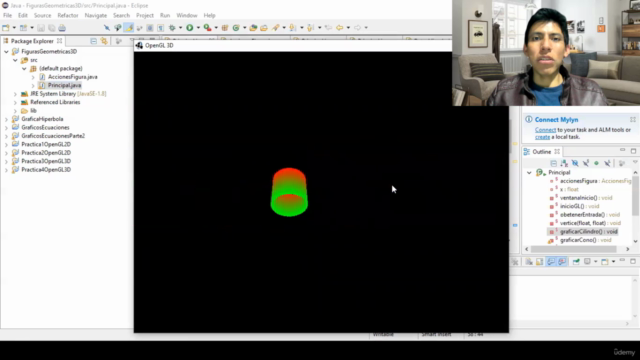640x360 pixels.
Task: Toggle Pin Console icon
Action: click(x=576, y=262)
